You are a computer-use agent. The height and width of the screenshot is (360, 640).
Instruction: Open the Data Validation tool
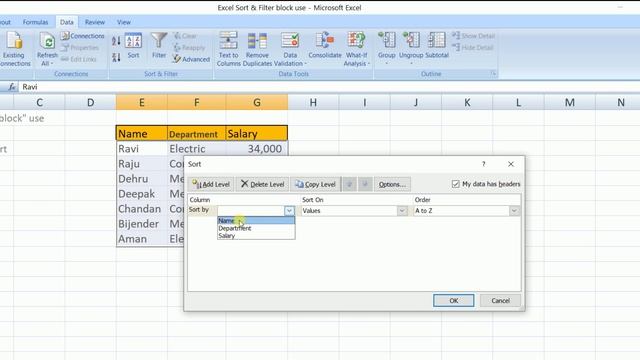coord(290,49)
